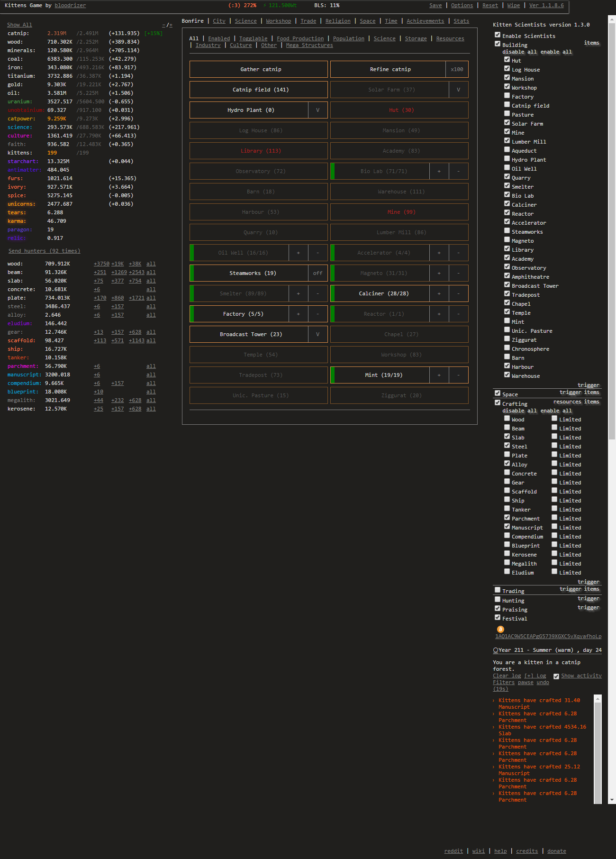Click x100 on Refine catnip
Image resolution: width=616 pixels, height=859 pixels.
[457, 69]
